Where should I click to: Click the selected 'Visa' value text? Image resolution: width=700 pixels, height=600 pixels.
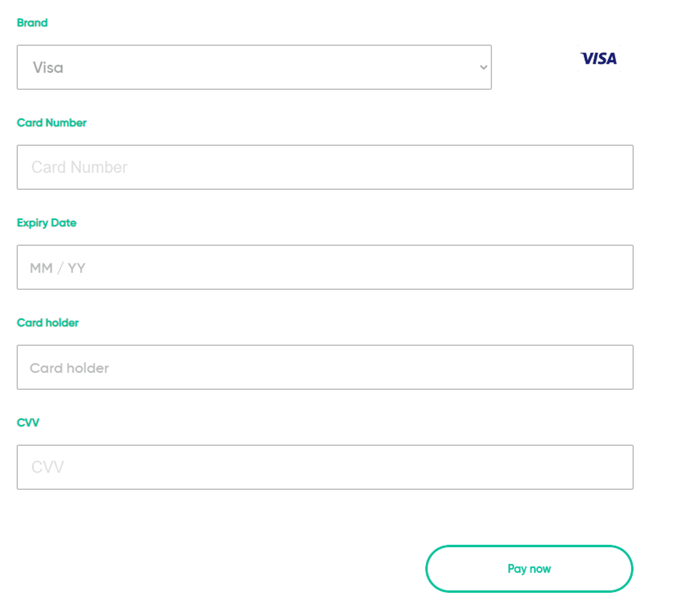click(48, 67)
